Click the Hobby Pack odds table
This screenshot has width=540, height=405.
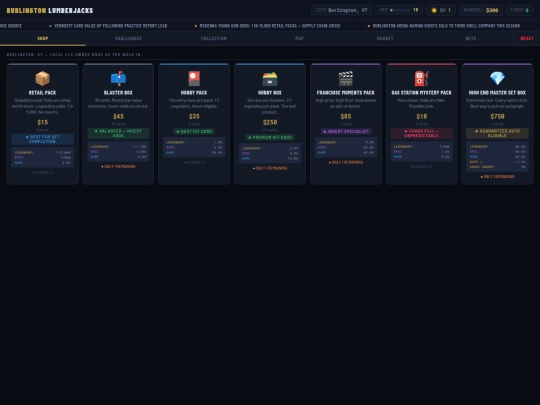[x=194, y=147]
